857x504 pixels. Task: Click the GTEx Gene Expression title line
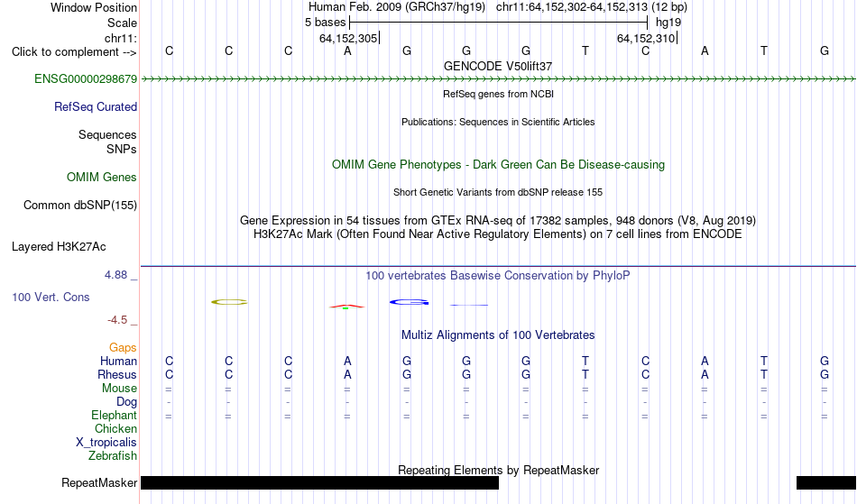pos(498,221)
